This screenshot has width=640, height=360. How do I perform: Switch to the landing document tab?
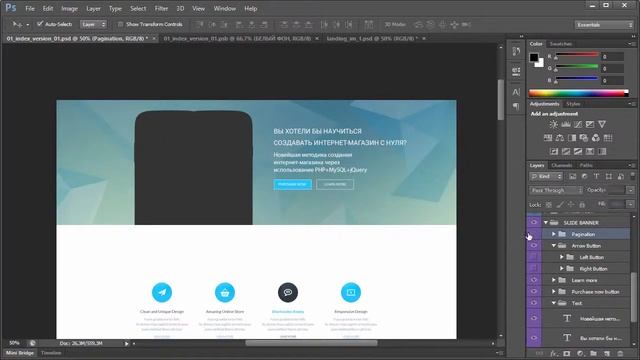(x=371, y=38)
